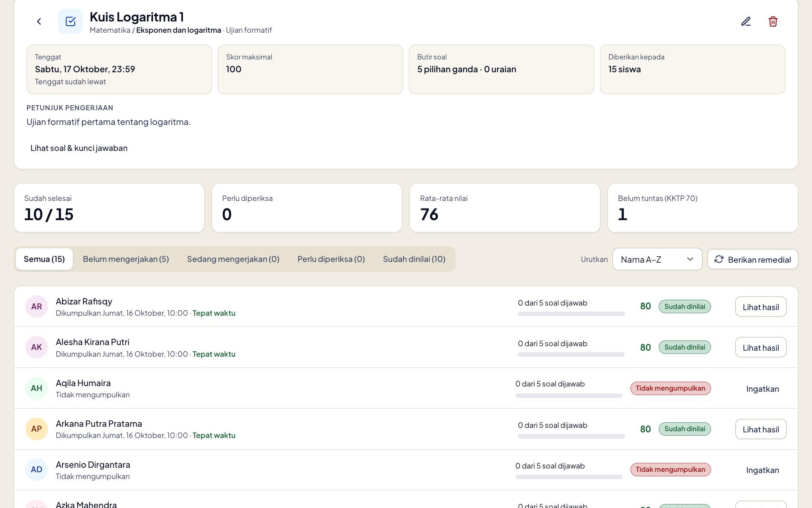Click score 80 for Arkana Putra Pratama
The width and height of the screenshot is (812, 508).
point(645,429)
